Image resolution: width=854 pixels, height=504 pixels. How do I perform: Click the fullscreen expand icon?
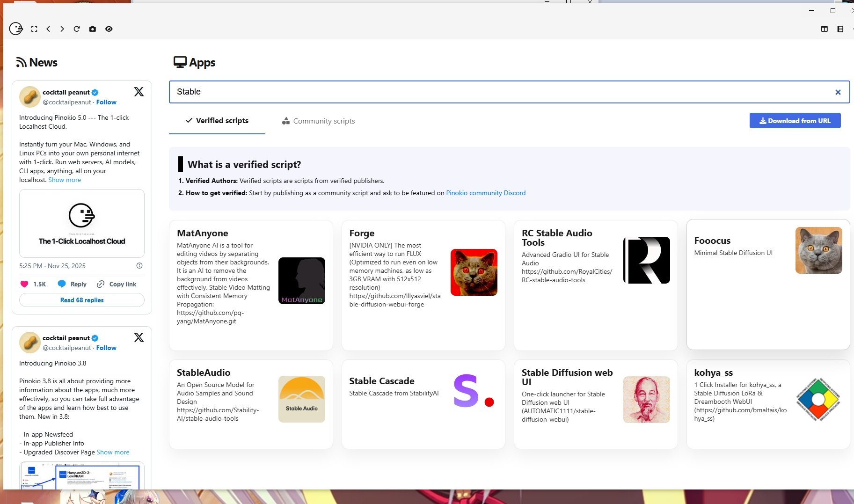(x=34, y=29)
